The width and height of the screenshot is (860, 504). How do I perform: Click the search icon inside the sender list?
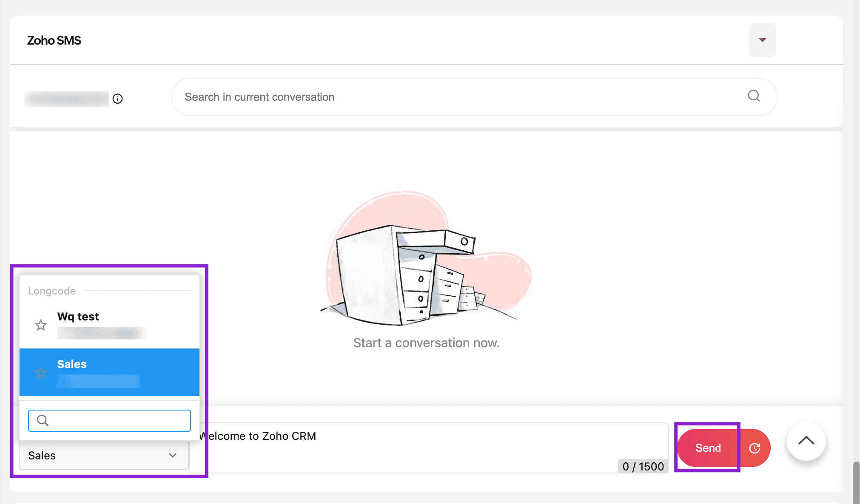click(x=43, y=421)
